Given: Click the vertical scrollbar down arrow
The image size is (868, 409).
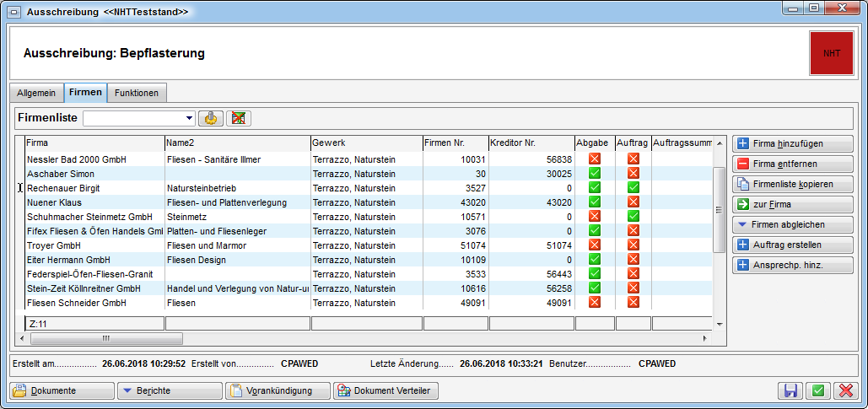Looking at the screenshot, I should (x=719, y=325).
